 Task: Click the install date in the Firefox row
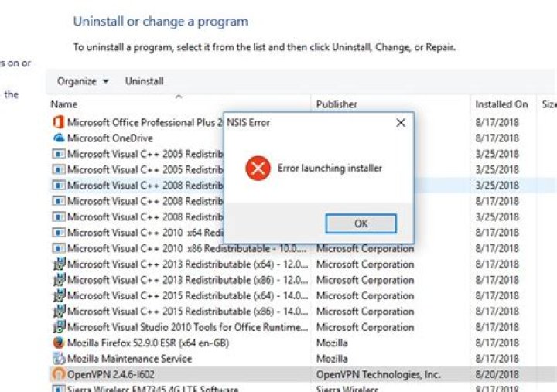497,343
